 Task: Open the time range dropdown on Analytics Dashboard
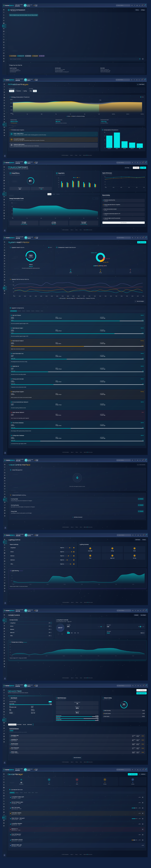point(128,167)
